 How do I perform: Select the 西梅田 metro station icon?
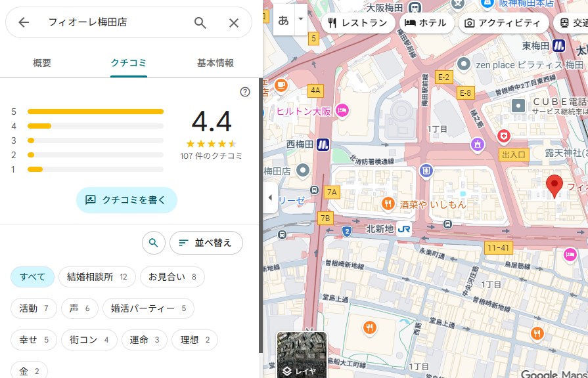pos(323,144)
